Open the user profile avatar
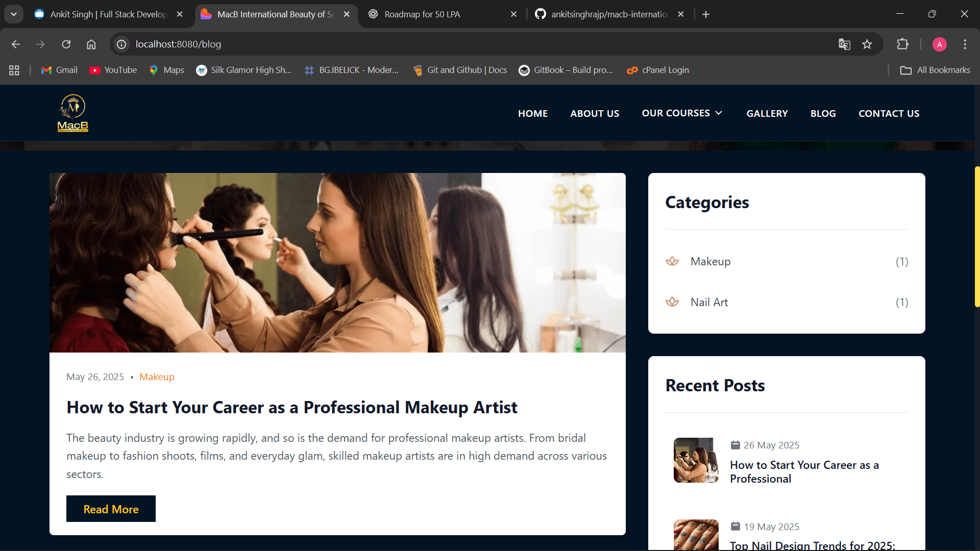This screenshot has height=551, width=980. pyautogui.click(x=939, y=44)
